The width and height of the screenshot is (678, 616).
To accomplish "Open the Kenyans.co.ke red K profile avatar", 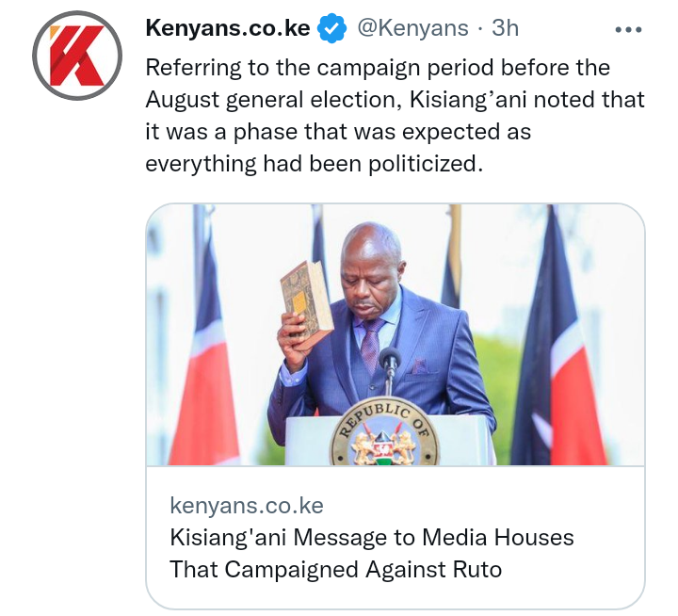I will [77, 56].
